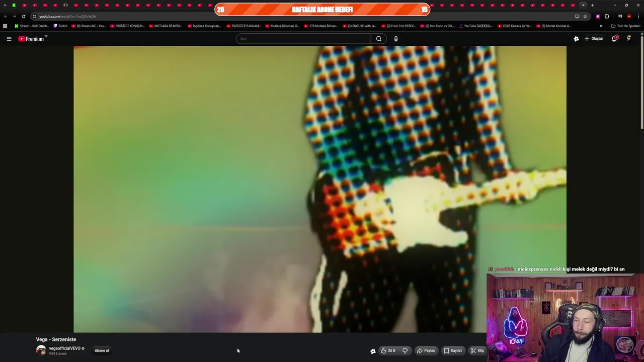Click the purple extension icon in toolbar
Viewport: 644px width, 362px height.
tap(598, 16)
